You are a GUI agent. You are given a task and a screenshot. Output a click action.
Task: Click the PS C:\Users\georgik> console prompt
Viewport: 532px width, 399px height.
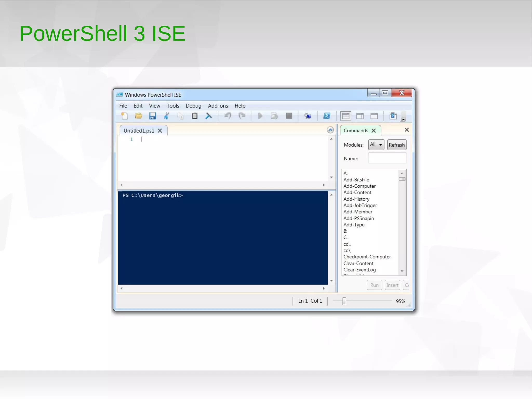153,195
